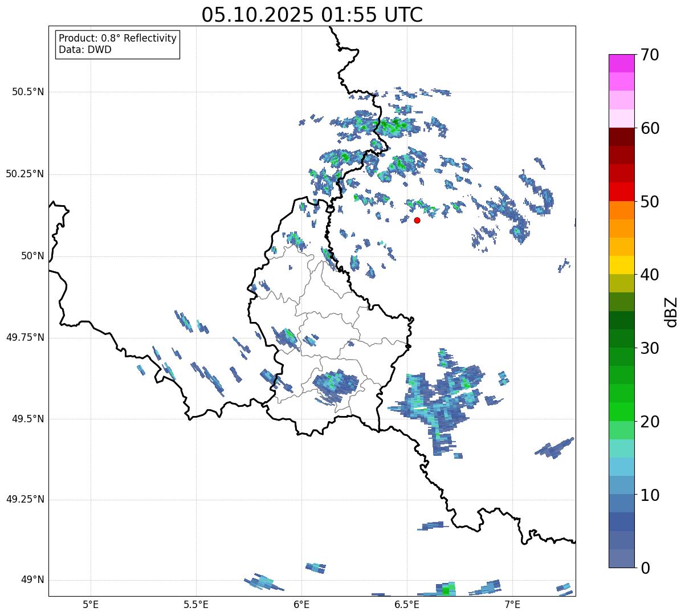Click the 50.5°N latitude label
The image size is (685, 616).
point(28,92)
